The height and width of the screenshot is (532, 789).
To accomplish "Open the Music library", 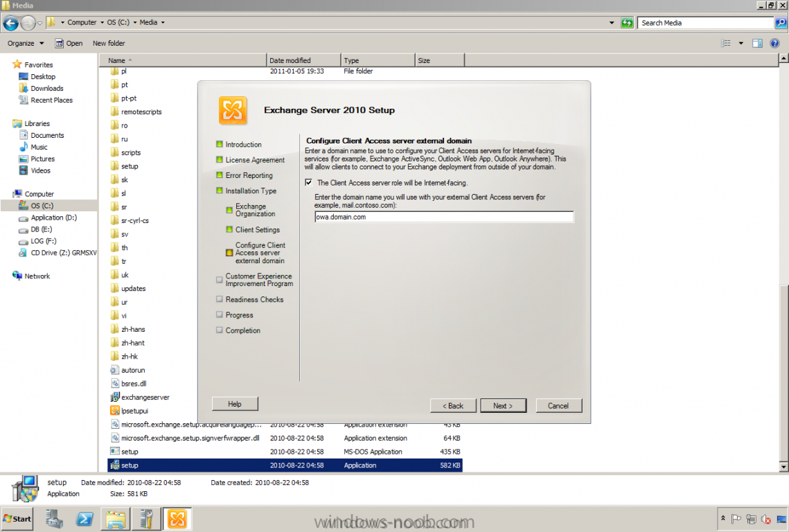I will click(x=33, y=147).
